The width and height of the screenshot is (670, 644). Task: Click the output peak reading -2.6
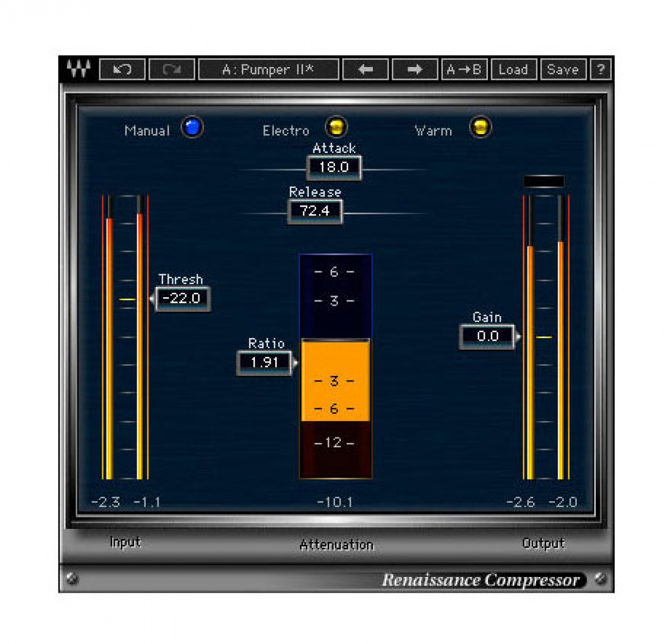[520, 502]
